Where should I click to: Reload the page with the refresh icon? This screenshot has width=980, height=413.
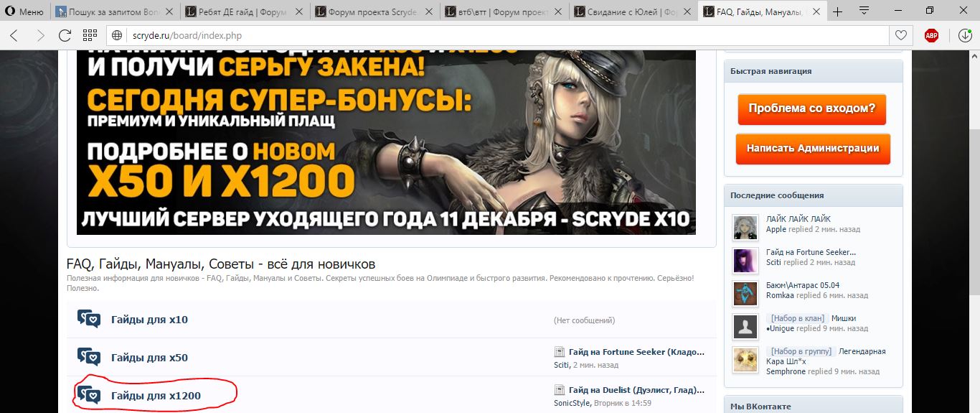65,35
